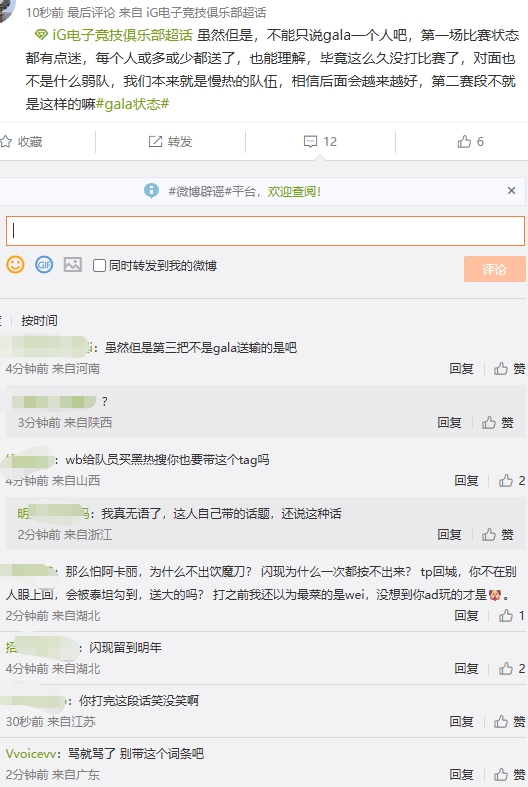Like the 闪现留到明年 comment
528x787 pixels.
505,669
